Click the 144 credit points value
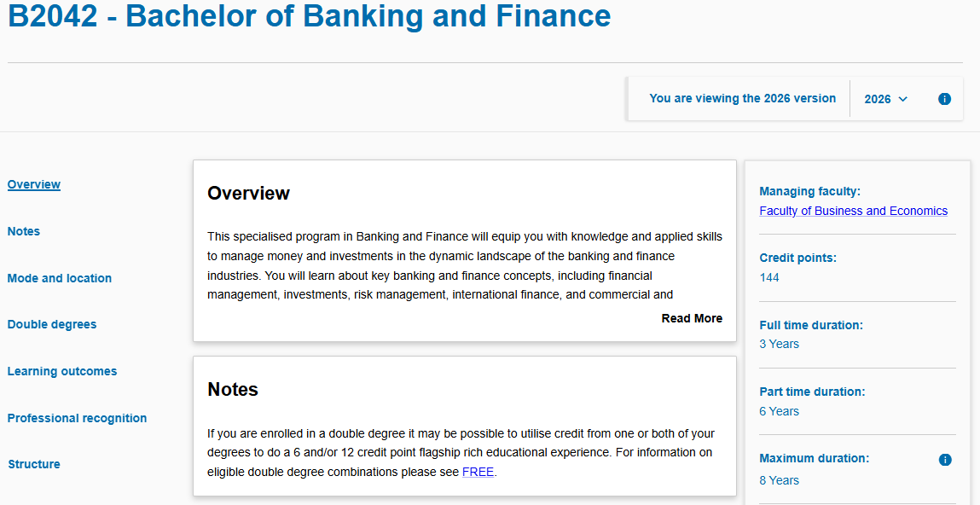Viewport: 980px width, 505px height. 769,277
